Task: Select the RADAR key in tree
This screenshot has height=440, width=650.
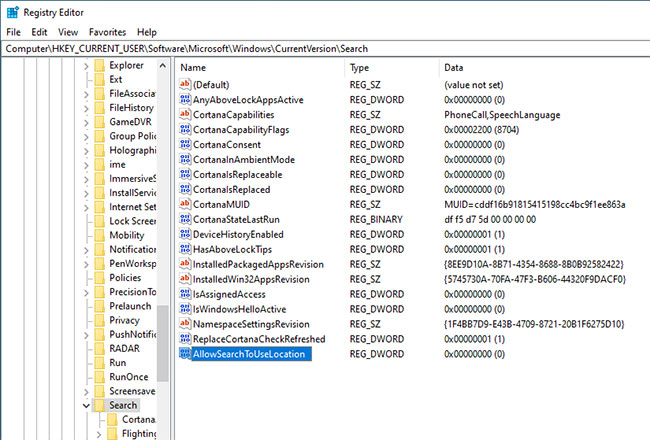Action: click(124, 348)
